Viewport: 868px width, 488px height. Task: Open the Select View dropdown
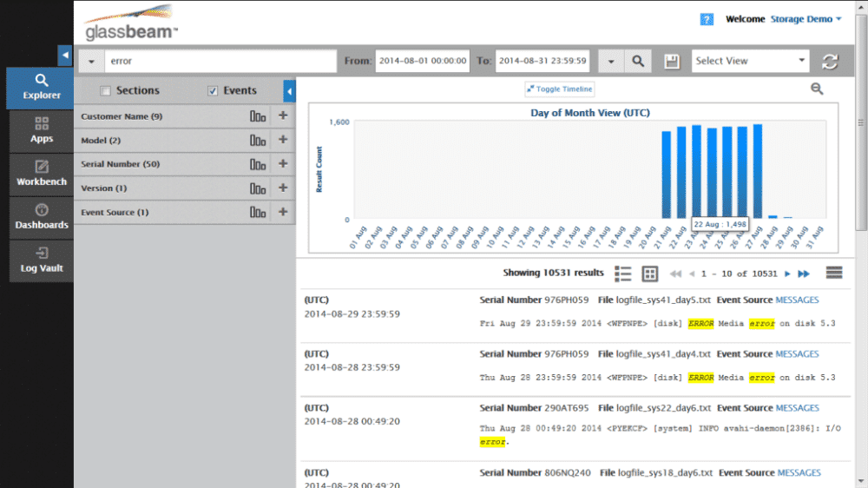pos(751,61)
